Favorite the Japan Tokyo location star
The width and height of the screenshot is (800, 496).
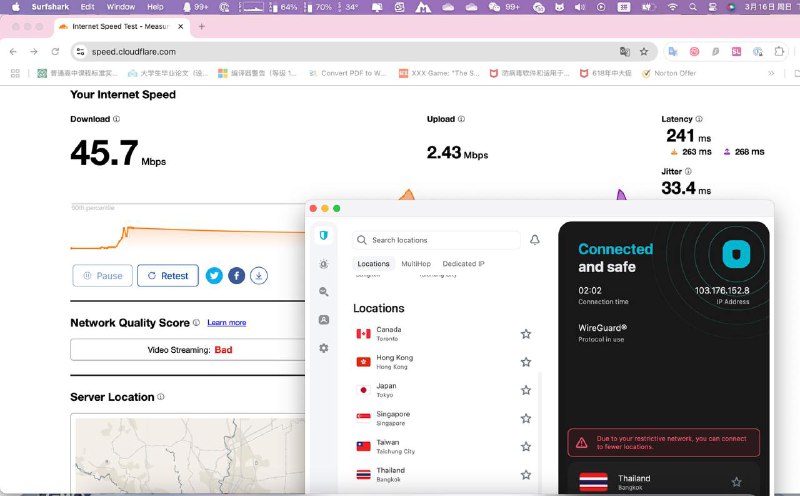click(x=526, y=390)
